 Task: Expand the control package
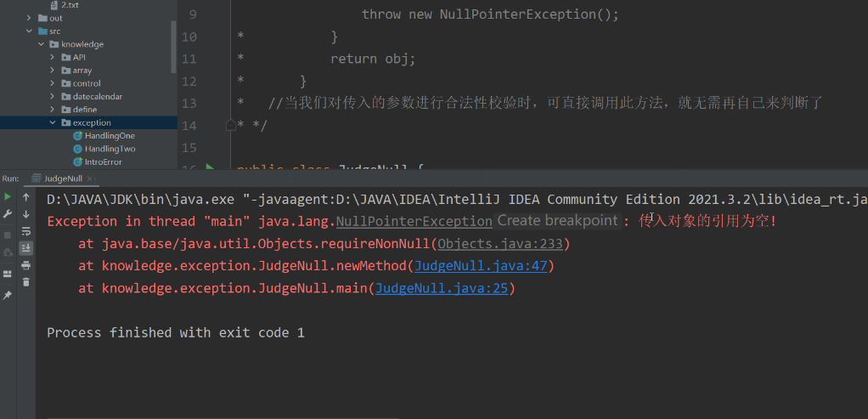coord(52,83)
